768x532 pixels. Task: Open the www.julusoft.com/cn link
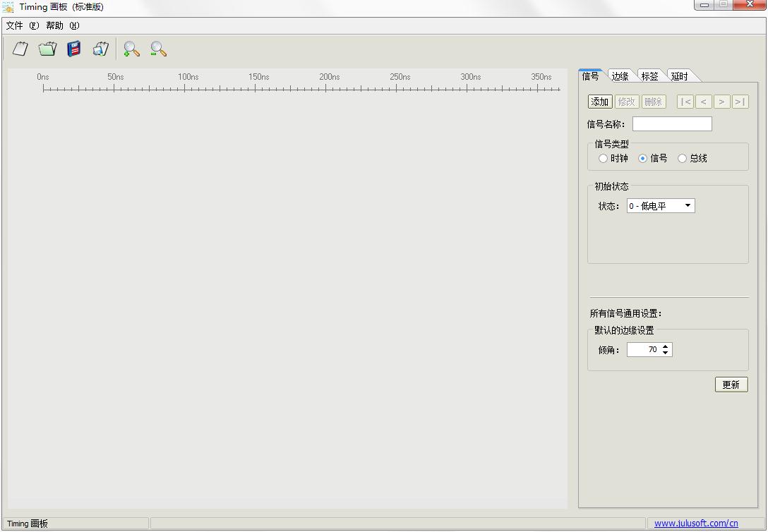tap(696, 524)
